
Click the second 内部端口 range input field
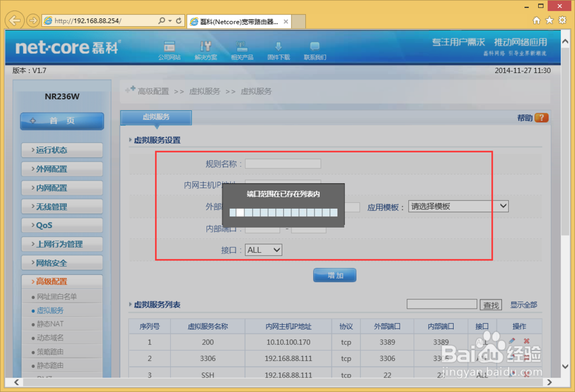pos(308,229)
